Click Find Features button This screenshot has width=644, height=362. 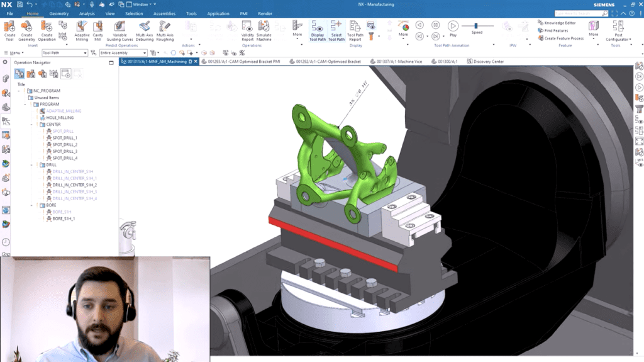pos(555,30)
